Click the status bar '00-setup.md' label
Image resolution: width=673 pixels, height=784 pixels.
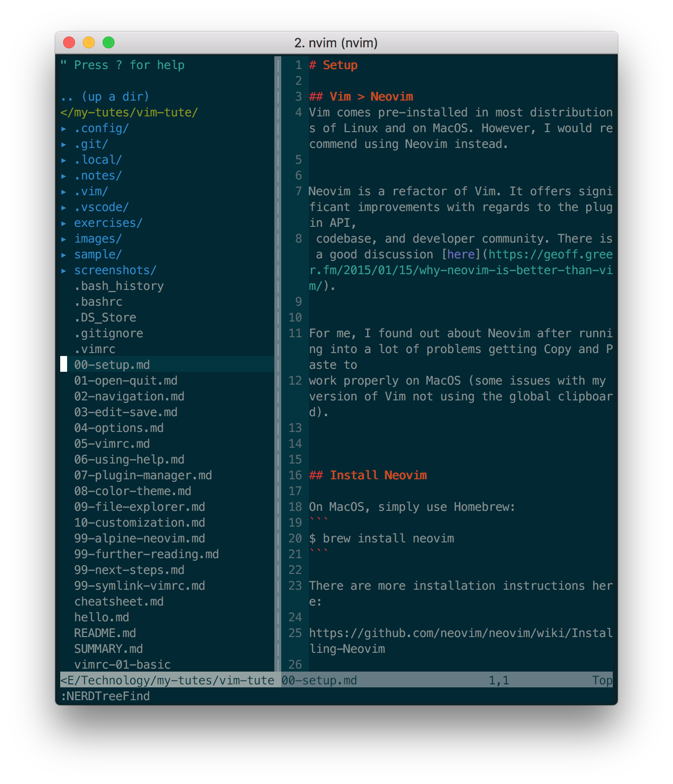pyautogui.click(x=319, y=680)
